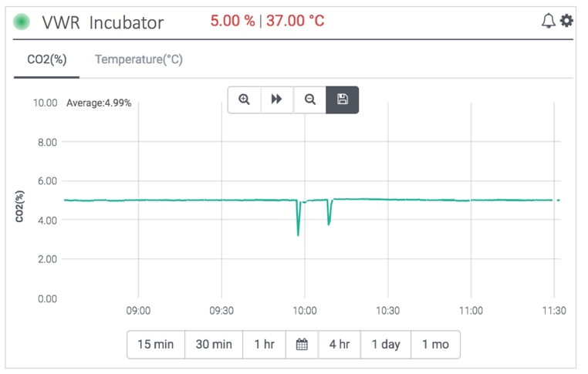The image size is (588, 374).
Task: Select the 1 hr time range
Action: click(x=265, y=345)
